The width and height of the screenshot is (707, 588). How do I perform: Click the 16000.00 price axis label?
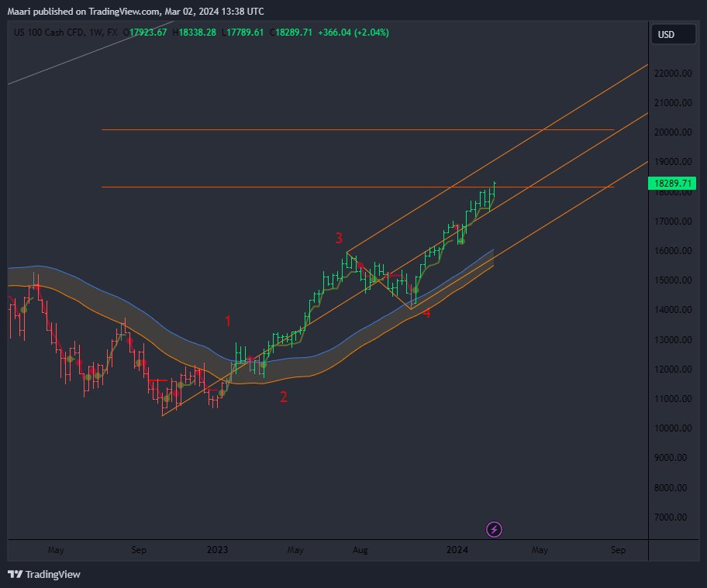pos(673,251)
